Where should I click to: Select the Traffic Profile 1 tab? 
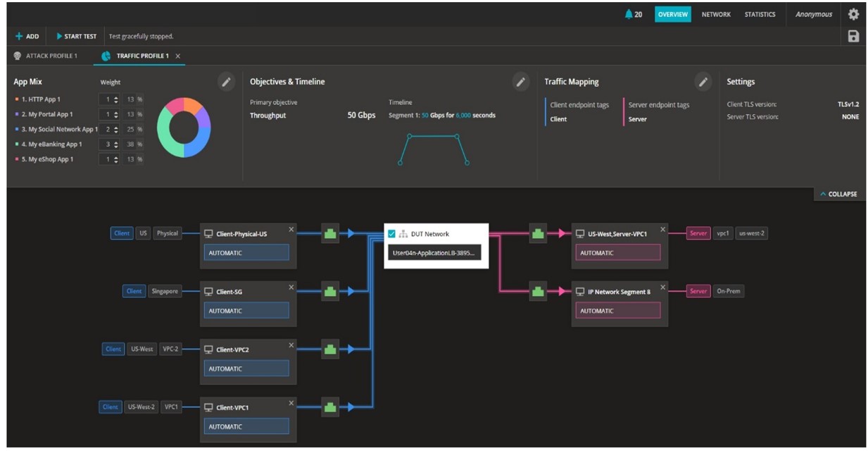tap(139, 56)
